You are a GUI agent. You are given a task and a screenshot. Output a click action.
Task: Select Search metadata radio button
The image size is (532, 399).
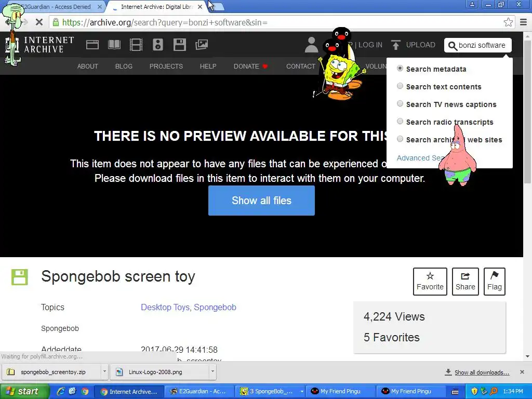pos(400,69)
